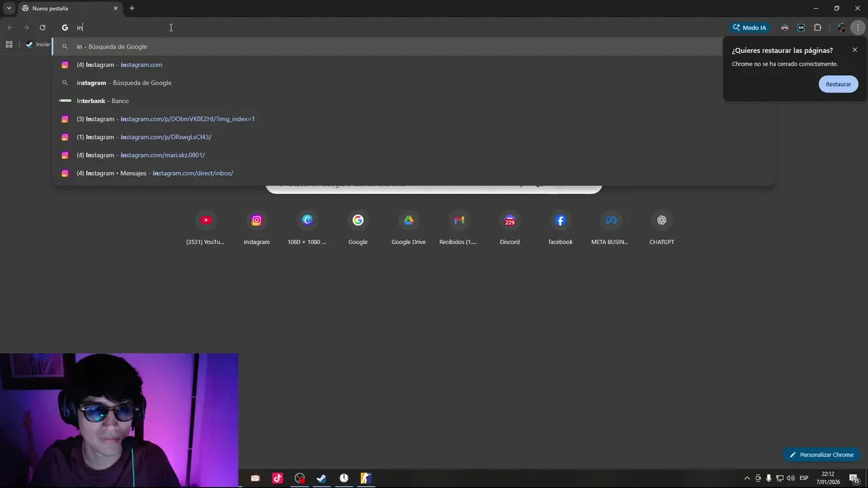This screenshot has height=488, width=868.
Task: Open the Google shortcut tile
Action: [x=357, y=228]
